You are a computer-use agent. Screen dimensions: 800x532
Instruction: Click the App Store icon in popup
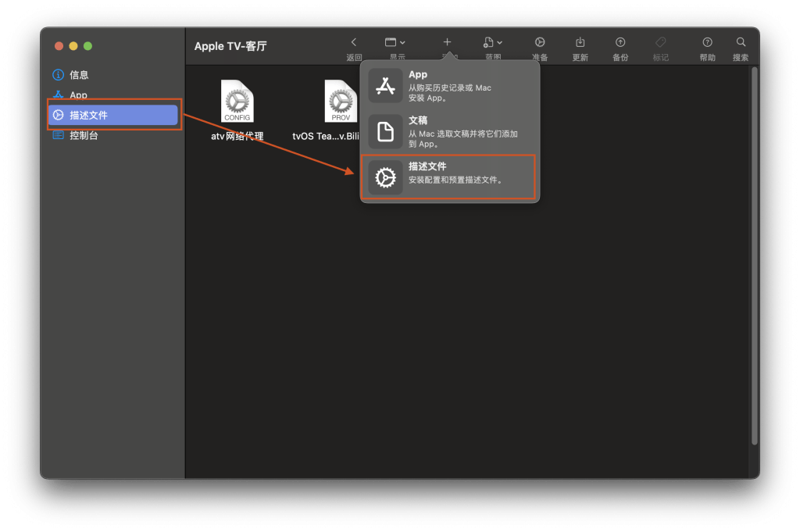[x=385, y=86]
